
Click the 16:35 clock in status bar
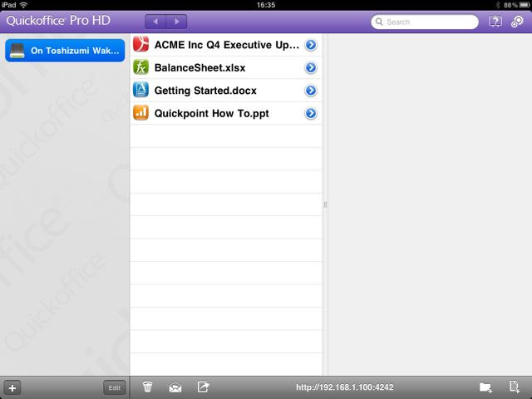tap(266, 5)
